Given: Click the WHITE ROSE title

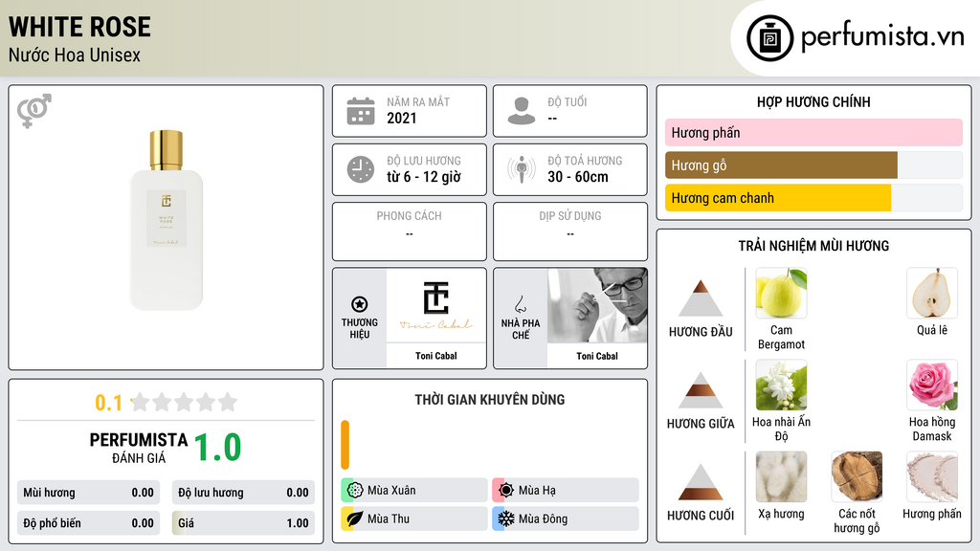Looking at the screenshot, I should pyautogui.click(x=80, y=27).
